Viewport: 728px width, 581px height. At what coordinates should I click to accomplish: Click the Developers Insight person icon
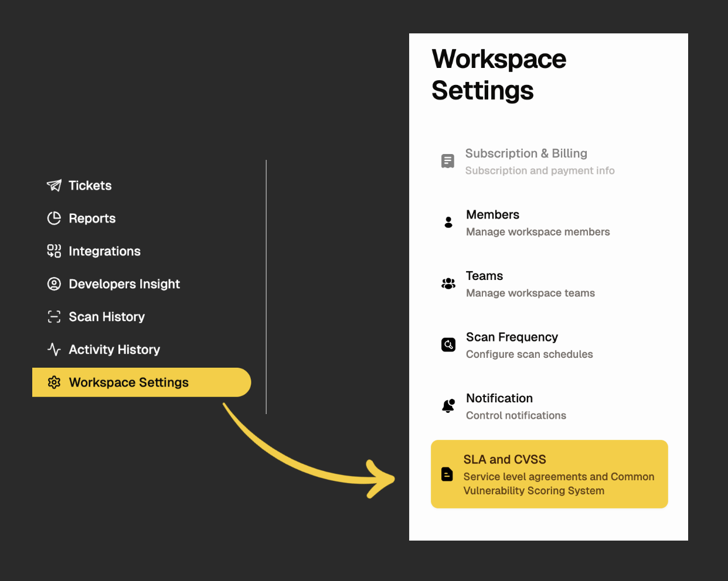pyautogui.click(x=54, y=283)
